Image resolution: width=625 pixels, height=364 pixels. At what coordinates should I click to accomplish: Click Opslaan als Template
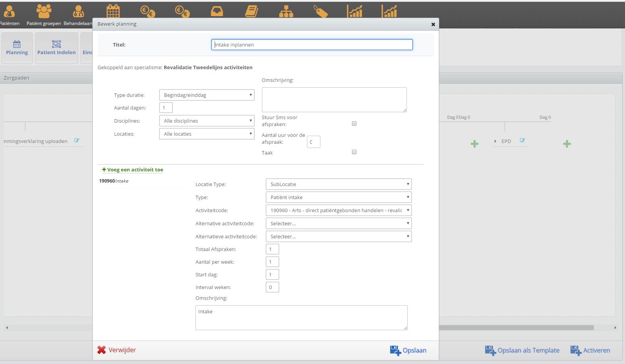pyautogui.click(x=522, y=350)
